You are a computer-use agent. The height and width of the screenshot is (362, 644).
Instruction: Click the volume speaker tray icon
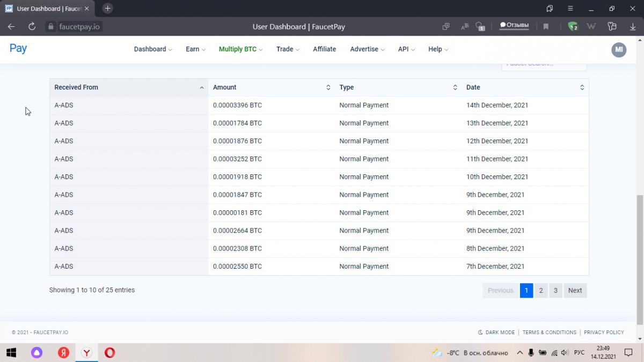[566, 353]
